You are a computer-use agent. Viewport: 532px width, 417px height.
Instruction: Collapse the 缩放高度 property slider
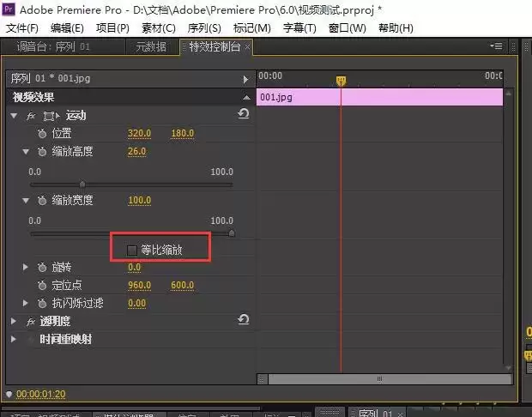(26, 152)
